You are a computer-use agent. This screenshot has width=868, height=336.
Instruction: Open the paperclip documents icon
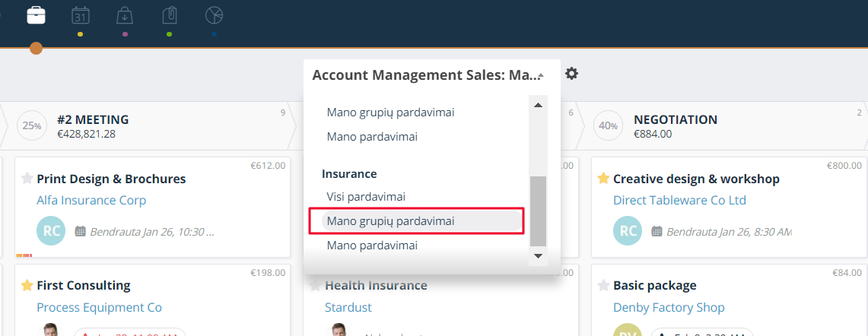[x=169, y=15]
